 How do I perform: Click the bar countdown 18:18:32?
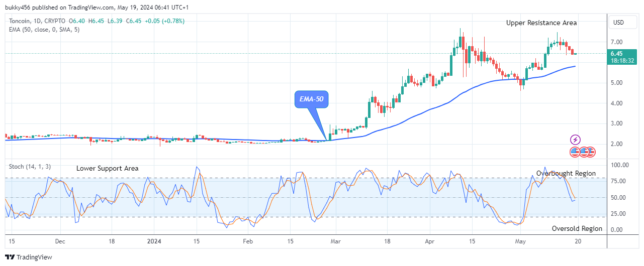tap(623, 60)
